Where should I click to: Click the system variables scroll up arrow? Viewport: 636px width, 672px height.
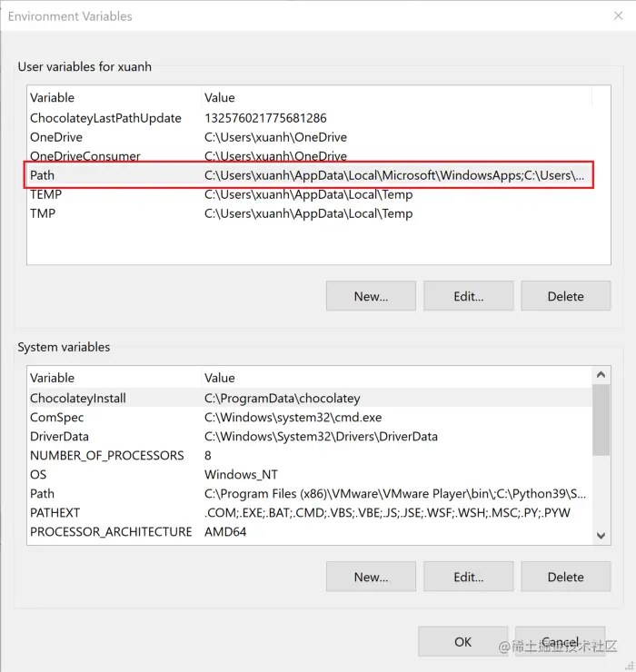click(x=601, y=375)
